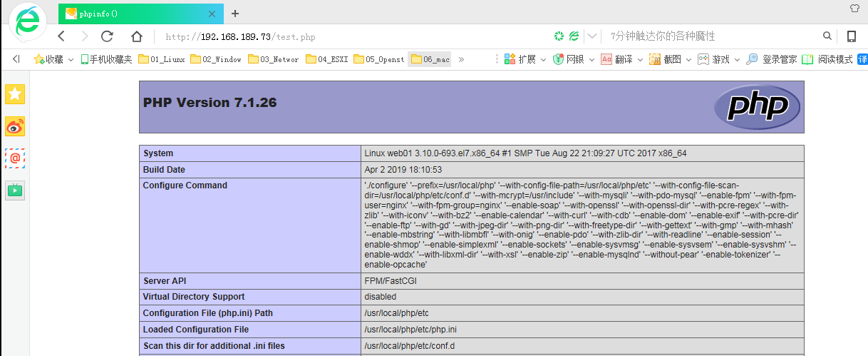
Task: Click the PHP logo image
Action: [x=755, y=107]
